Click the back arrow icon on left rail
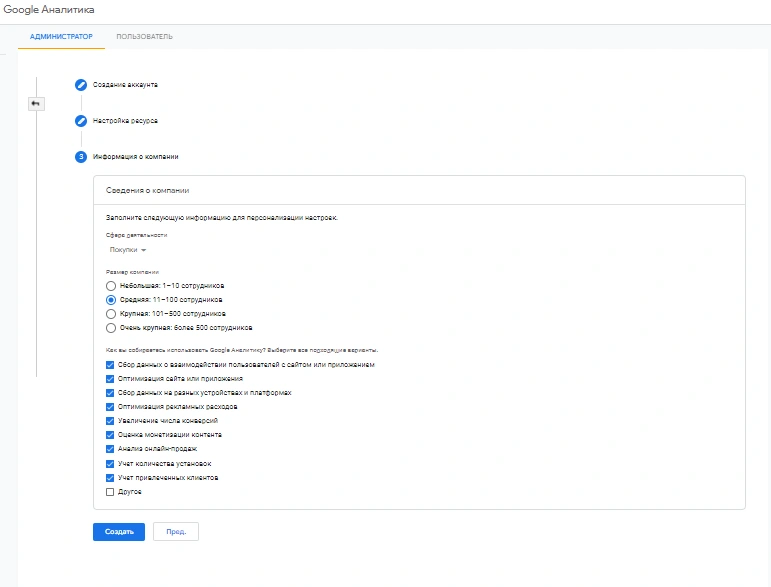This screenshot has height=587, width=771. (36, 103)
